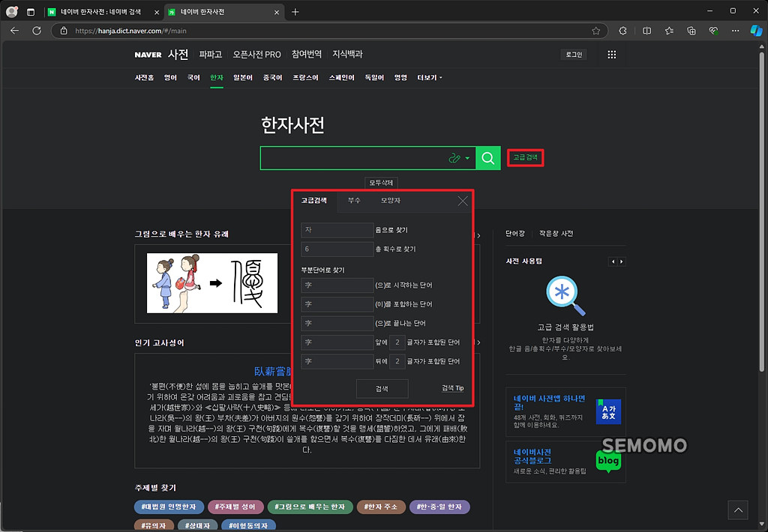Screen dimensions: 768x532
Task: Toggle split screen browser icon
Action: click(647, 31)
